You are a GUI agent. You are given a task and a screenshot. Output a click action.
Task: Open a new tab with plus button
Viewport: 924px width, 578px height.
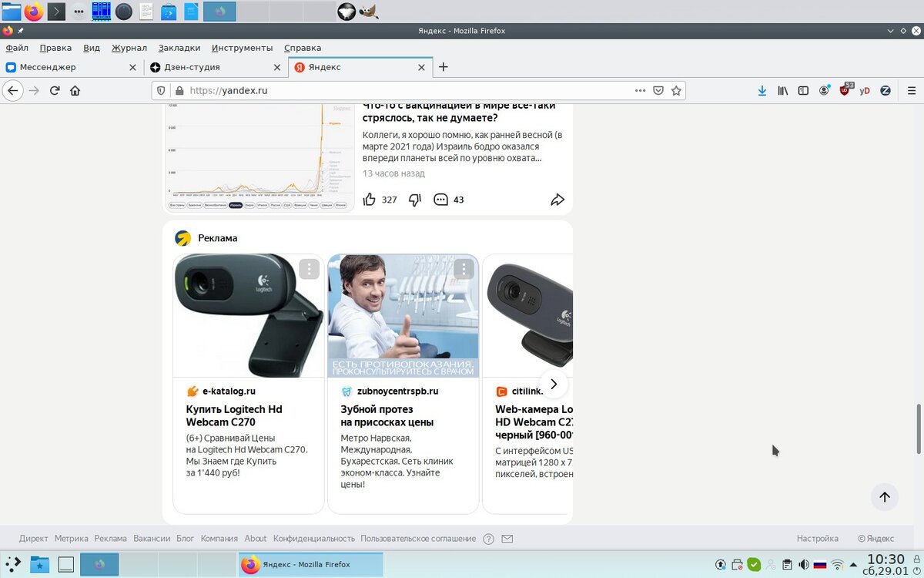coord(443,67)
